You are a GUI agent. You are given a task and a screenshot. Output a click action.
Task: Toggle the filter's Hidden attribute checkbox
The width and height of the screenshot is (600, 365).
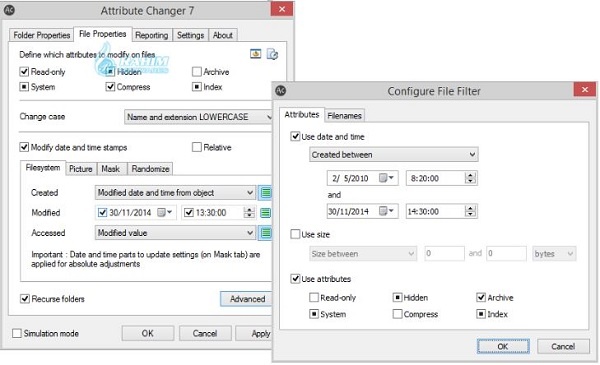(x=398, y=297)
